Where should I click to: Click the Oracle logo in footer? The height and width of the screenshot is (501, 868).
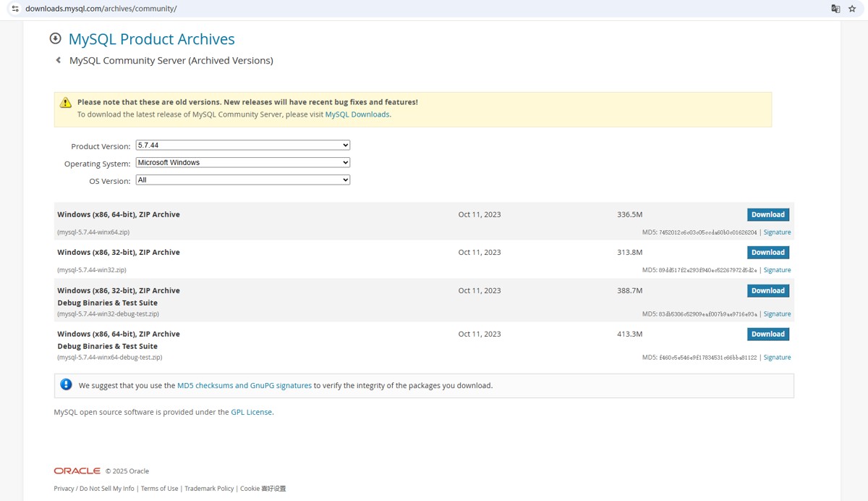click(77, 471)
